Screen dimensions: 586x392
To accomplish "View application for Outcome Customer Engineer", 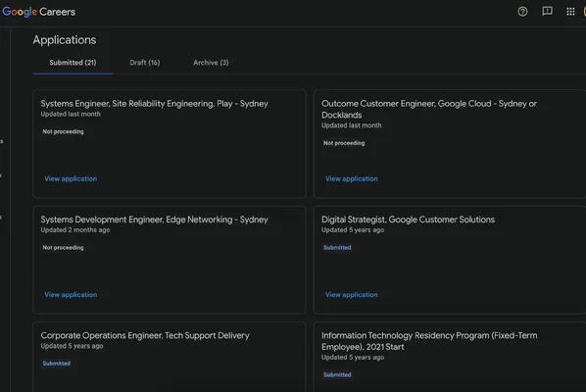I will point(351,179).
